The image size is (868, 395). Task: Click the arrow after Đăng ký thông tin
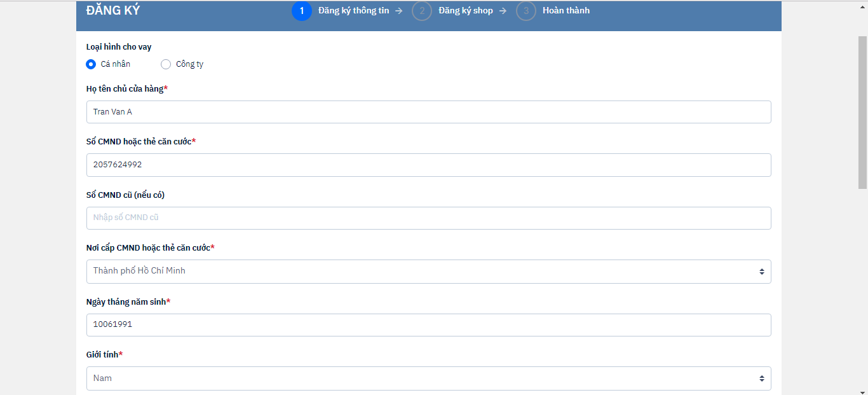[399, 11]
